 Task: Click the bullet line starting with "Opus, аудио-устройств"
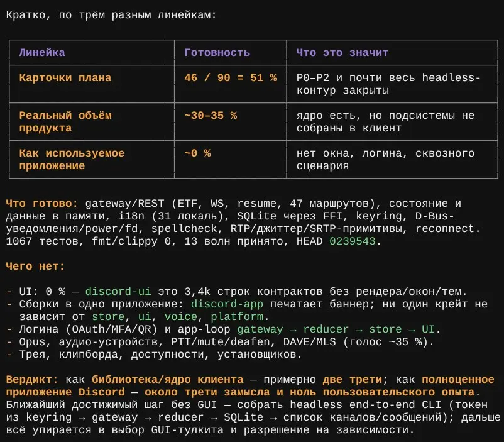coord(220,341)
